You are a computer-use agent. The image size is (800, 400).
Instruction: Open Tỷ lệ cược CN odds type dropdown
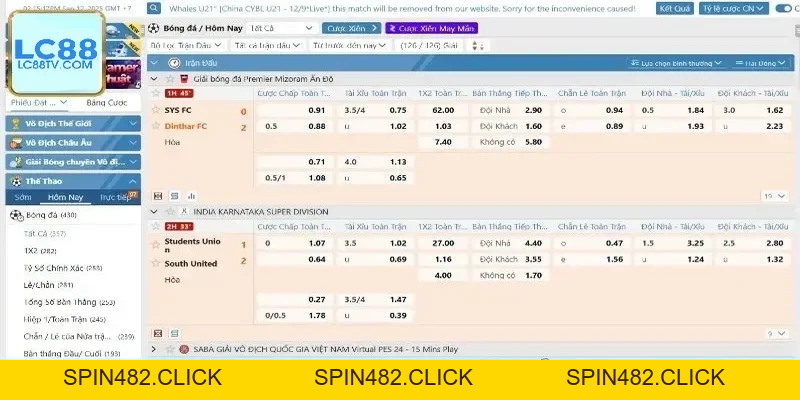point(734,8)
